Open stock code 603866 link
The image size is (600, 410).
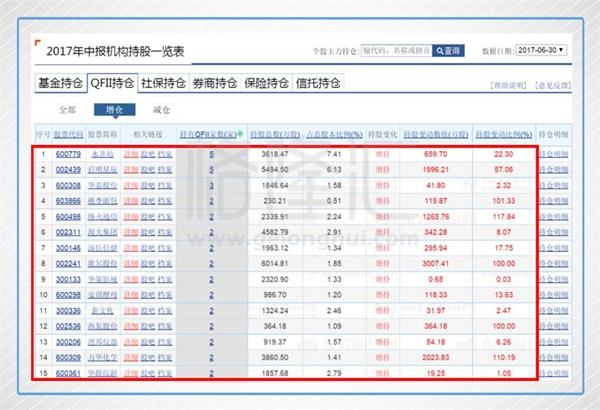point(68,201)
